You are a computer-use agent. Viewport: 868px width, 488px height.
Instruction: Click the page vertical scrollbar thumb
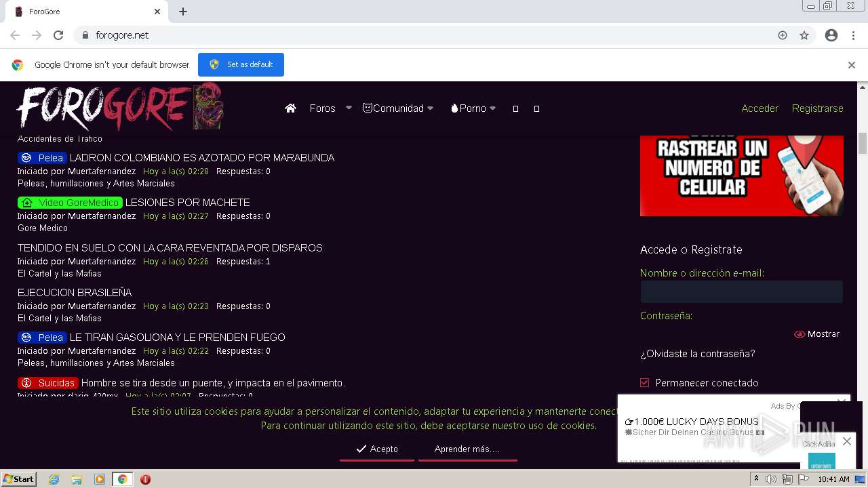point(863,144)
